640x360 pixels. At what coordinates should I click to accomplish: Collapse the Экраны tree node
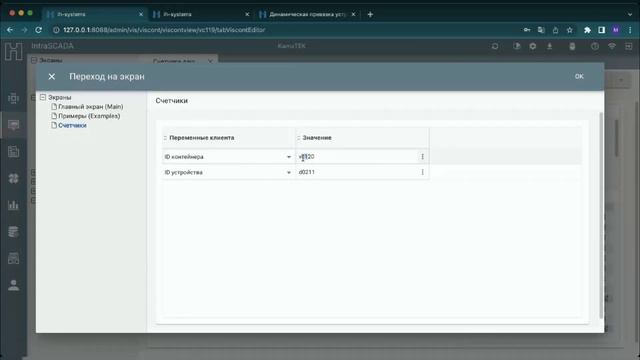[43, 97]
